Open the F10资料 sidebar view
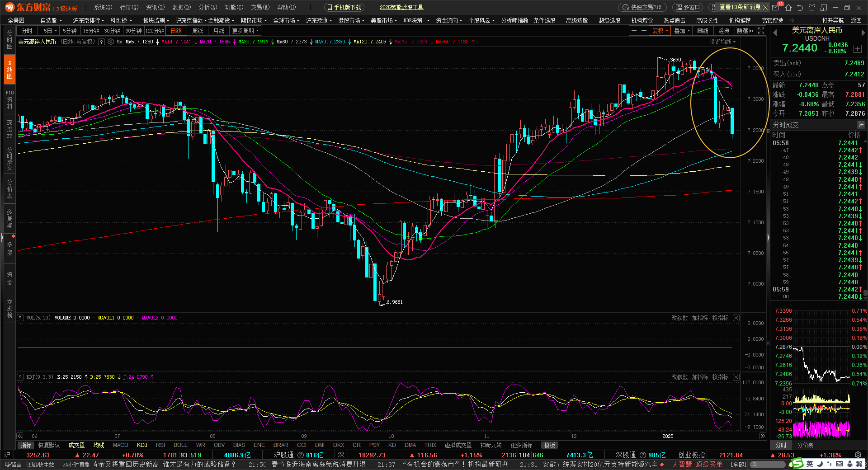Viewport: 868px width, 470px height. pos(9,99)
